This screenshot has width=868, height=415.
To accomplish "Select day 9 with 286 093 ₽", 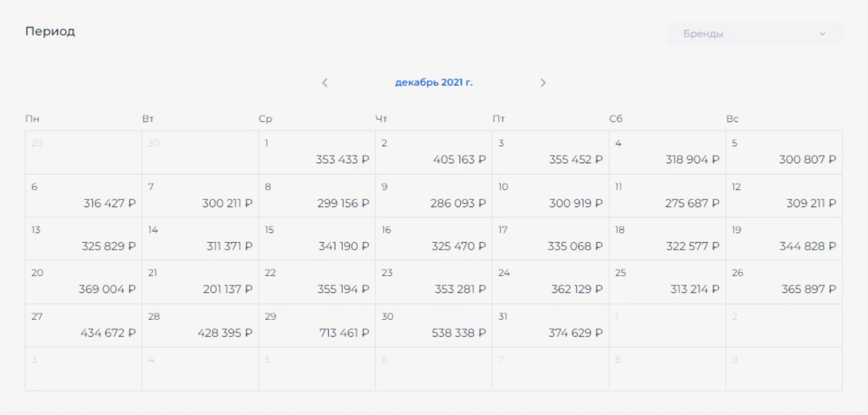I will click(434, 196).
